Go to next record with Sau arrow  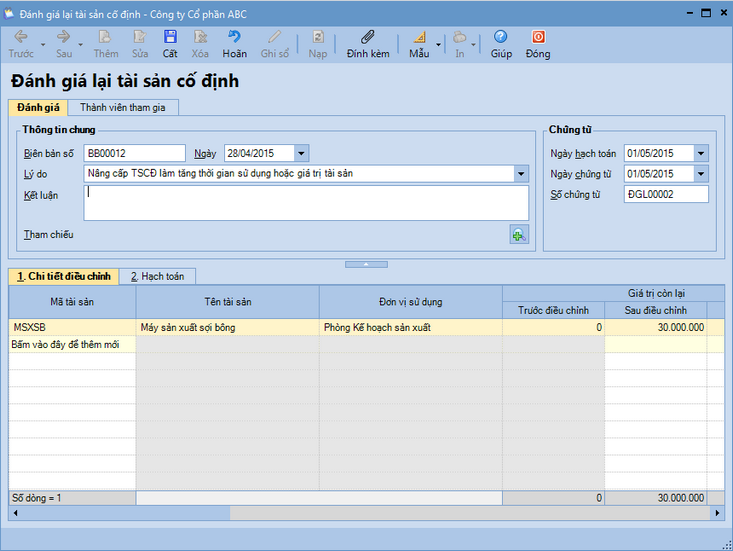tap(64, 37)
